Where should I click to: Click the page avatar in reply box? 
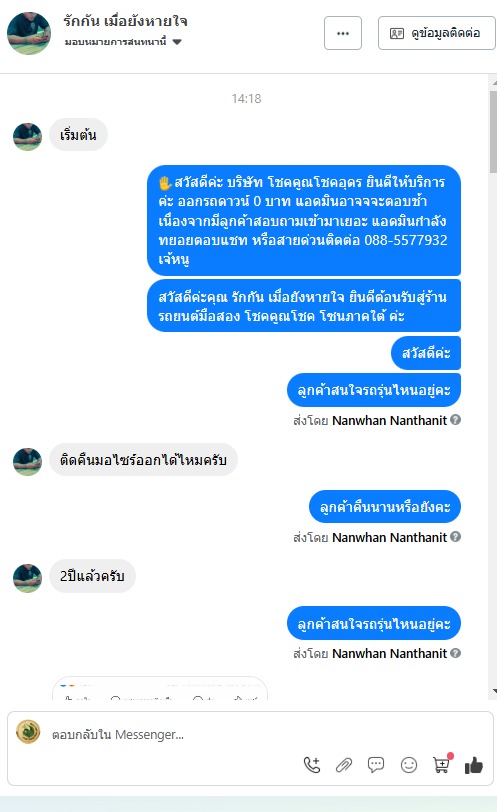coord(28,732)
